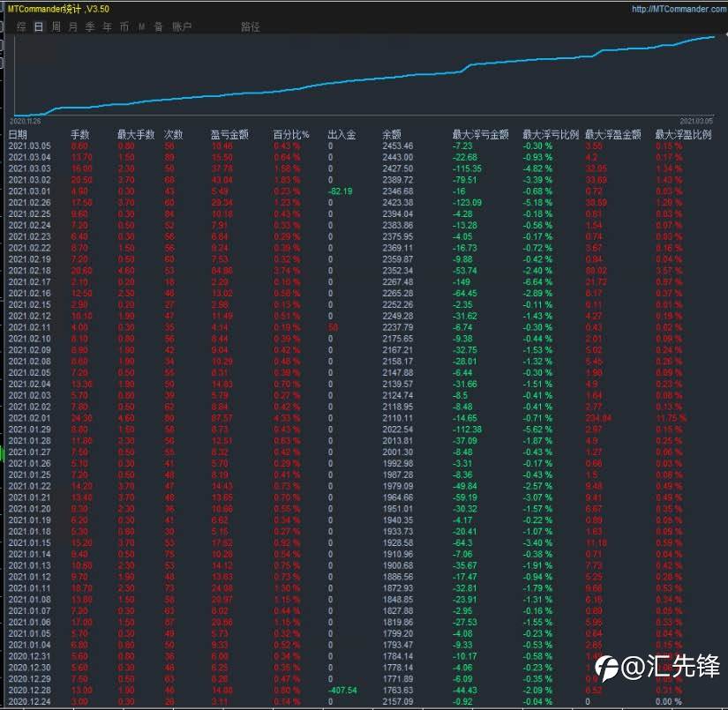Select the 日 (daily) tab
Image resolution: width=728 pixels, height=710 pixels.
(x=39, y=26)
